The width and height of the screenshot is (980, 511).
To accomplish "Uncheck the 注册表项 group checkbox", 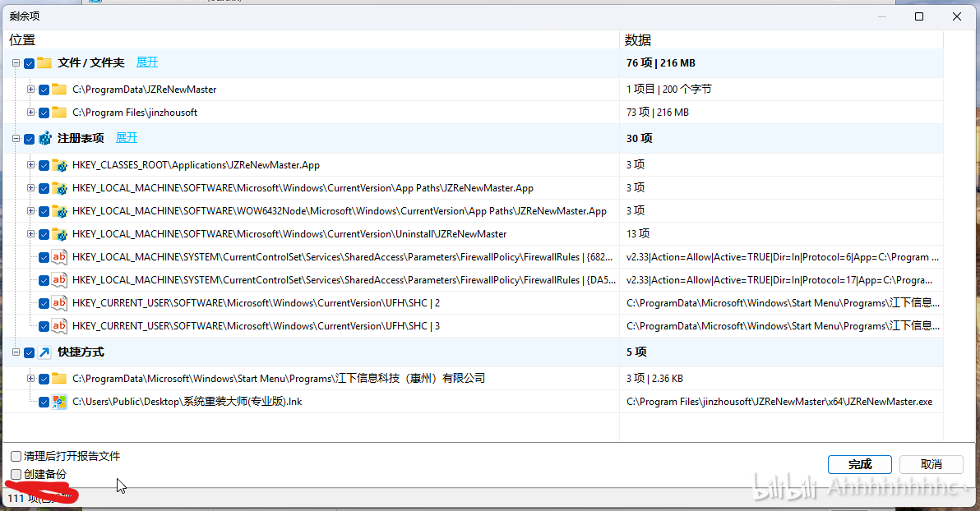I will pos(30,140).
